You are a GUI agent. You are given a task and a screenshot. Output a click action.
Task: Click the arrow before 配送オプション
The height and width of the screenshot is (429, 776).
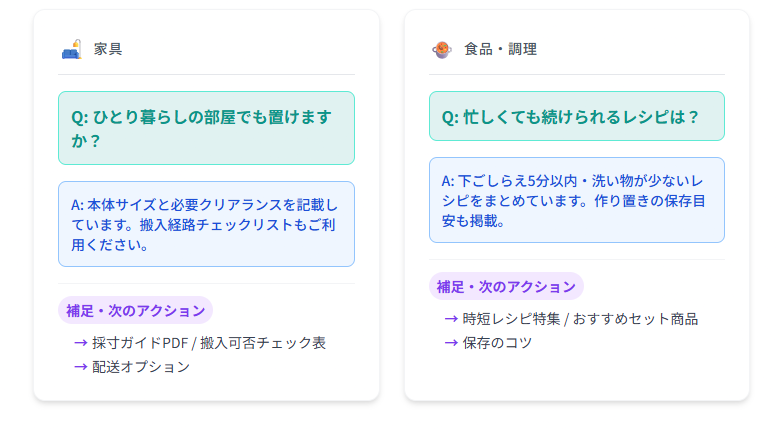click(81, 367)
